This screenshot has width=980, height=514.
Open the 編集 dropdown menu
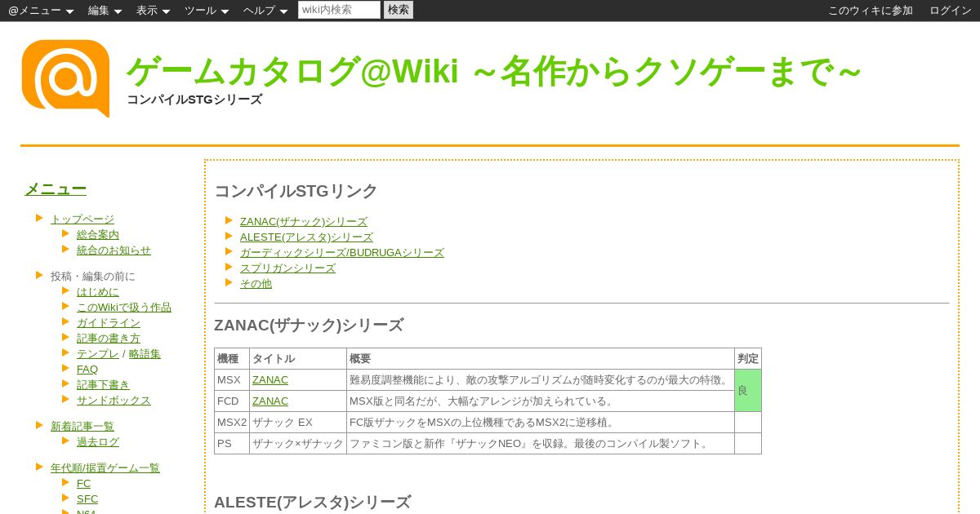pyautogui.click(x=105, y=11)
